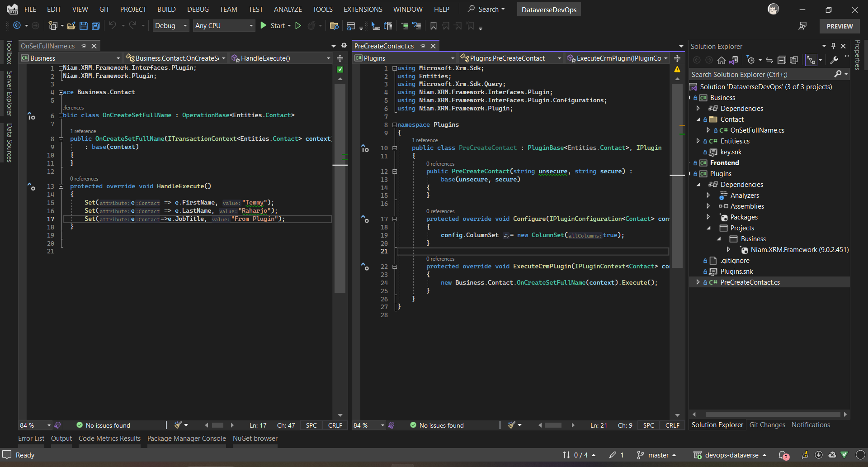Toggle pin on PreCreateContact.cs tab

(423, 46)
